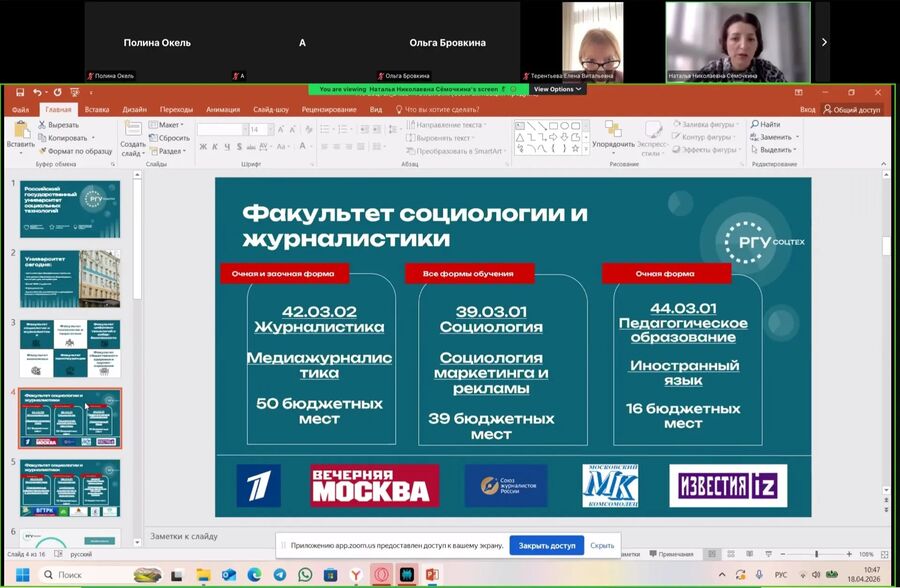Viewport: 900px width, 588px height.
Task: Toggle the Notes (Заметки) pane button
Action: [x=628, y=554]
